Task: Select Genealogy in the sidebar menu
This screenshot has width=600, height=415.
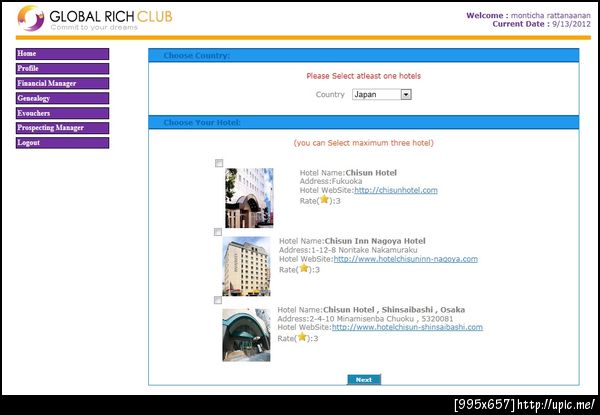Action: (x=62, y=98)
